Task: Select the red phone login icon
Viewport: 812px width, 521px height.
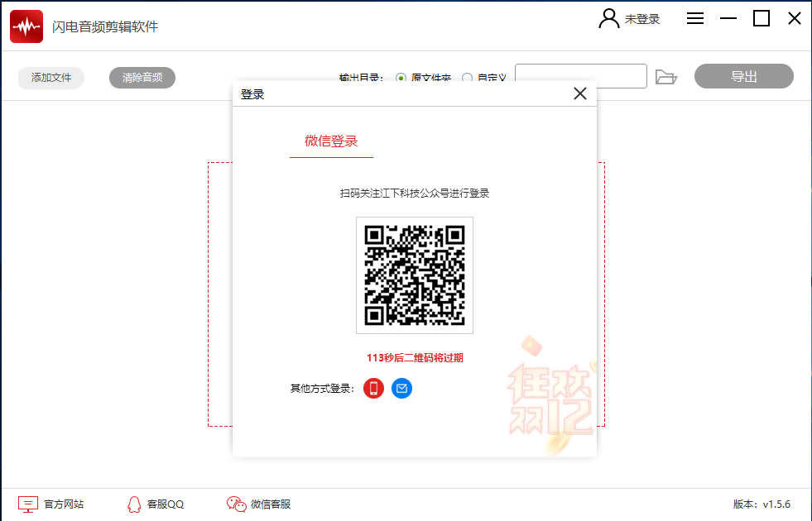Action: click(x=373, y=388)
